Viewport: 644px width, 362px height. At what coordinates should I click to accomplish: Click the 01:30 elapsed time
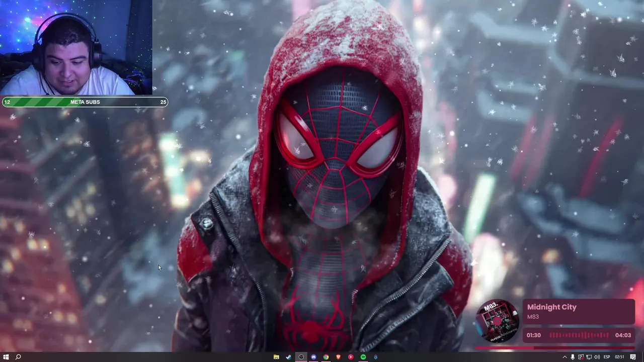click(x=534, y=335)
